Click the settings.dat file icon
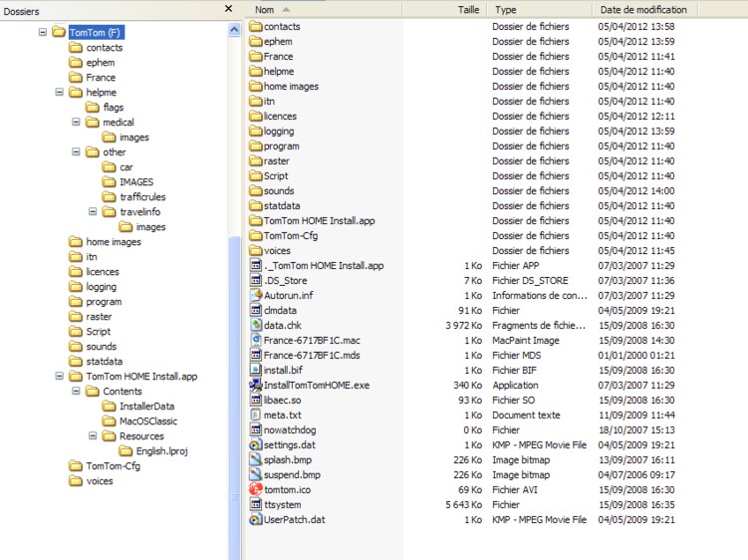The image size is (748, 560). (256, 444)
